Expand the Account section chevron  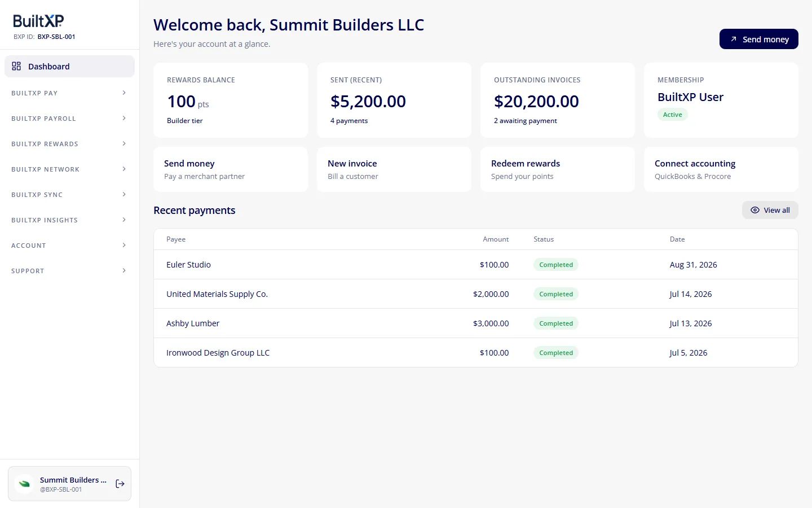click(x=124, y=245)
